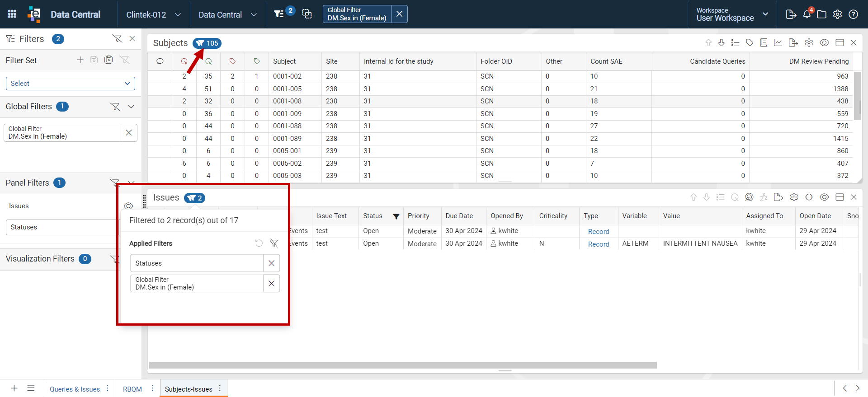This screenshot has width=868, height=397.
Task: Toggle Issues panel filter eye in sidebar
Action: click(x=128, y=206)
